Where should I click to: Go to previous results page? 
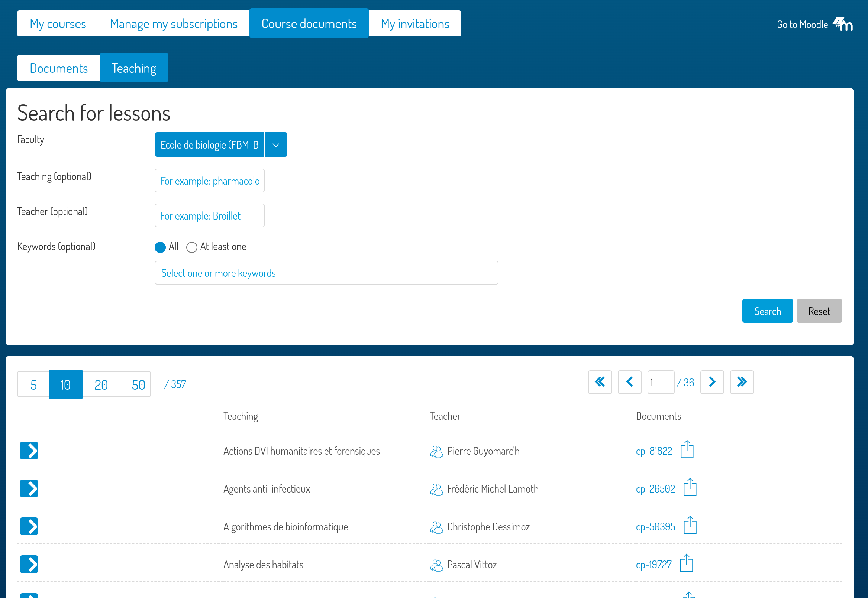click(x=629, y=382)
